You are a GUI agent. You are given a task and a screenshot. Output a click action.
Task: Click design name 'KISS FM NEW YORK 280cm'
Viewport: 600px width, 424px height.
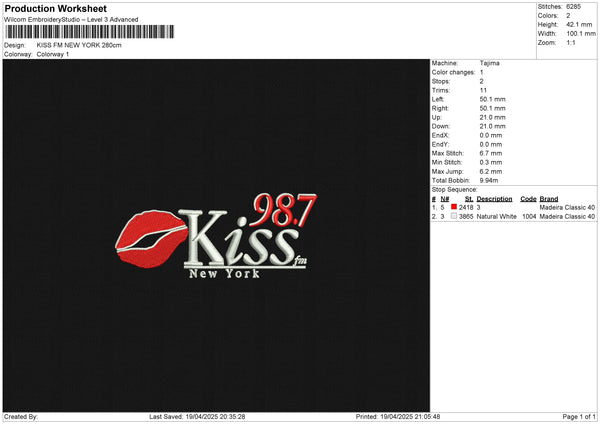point(79,45)
